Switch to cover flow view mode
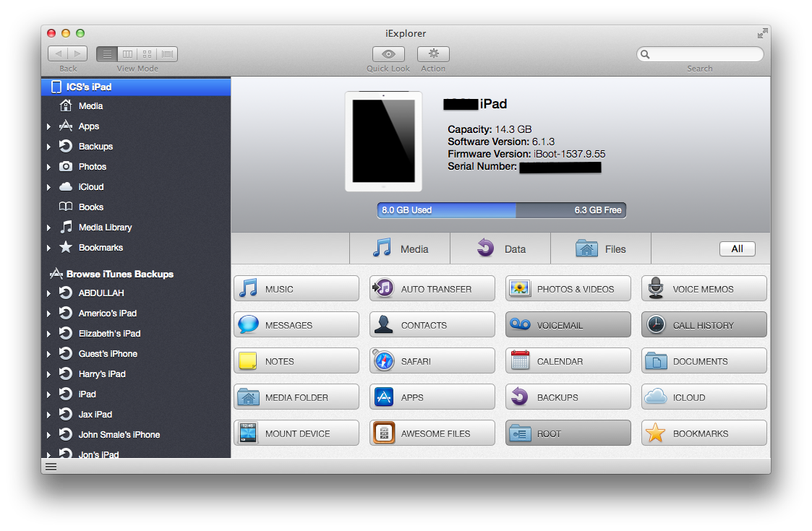This screenshot has height=531, width=812. click(167, 54)
